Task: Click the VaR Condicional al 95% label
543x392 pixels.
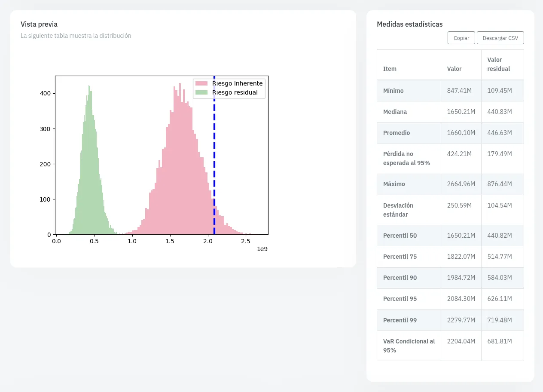Action: [409, 346]
